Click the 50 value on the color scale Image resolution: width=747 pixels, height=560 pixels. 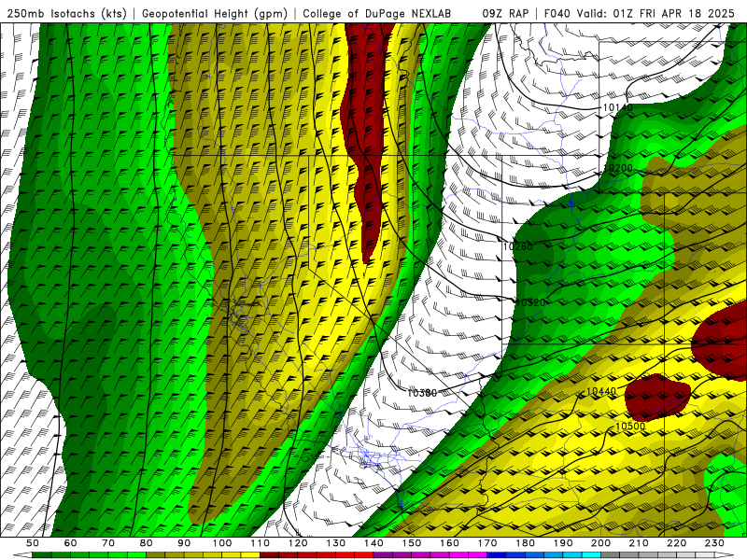(33, 543)
